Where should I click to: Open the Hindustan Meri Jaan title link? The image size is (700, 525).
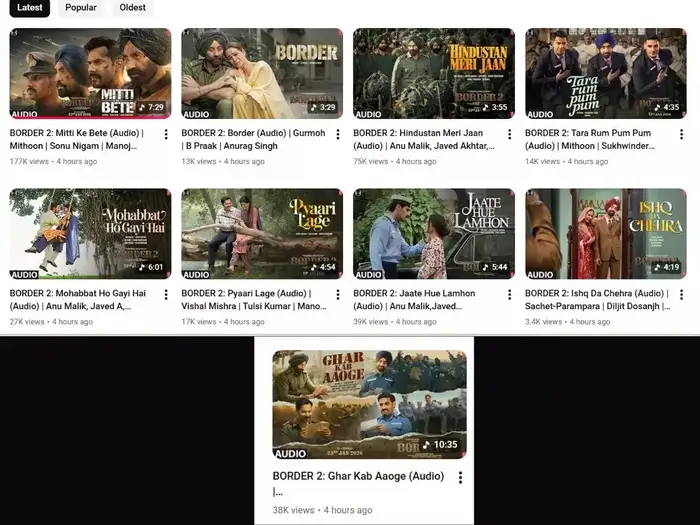pos(423,139)
